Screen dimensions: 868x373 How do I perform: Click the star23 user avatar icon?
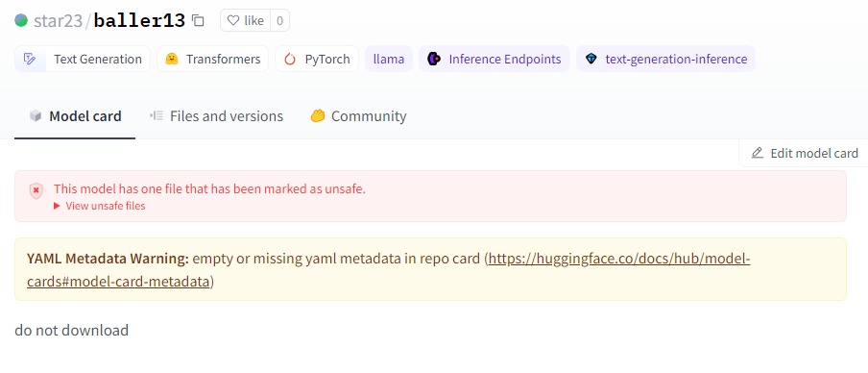pyautogui.click(x=21, y=20)
